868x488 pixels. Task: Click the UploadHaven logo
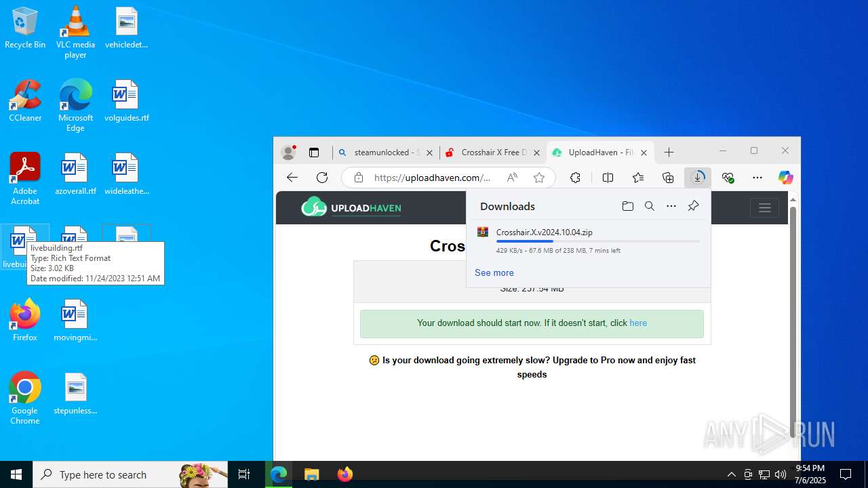click(351, 207)
